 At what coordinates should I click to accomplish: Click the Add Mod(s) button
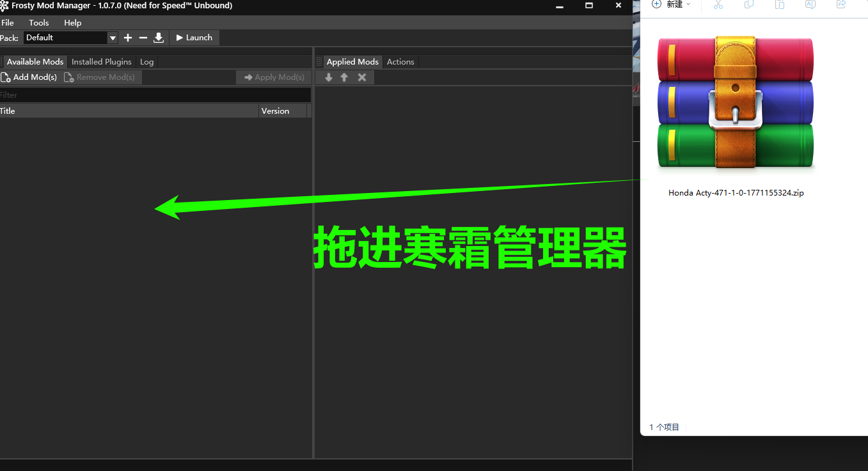pos(29,77)
